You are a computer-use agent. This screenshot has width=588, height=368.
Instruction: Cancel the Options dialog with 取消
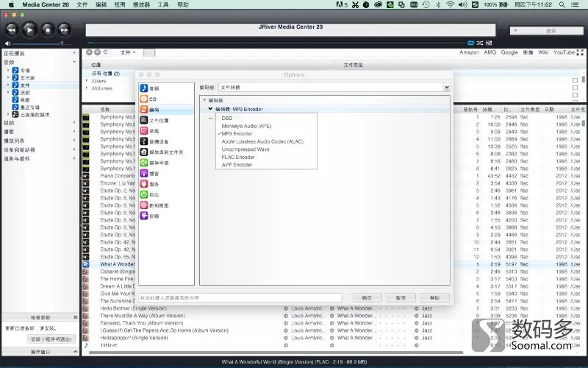tap(401, 298)
